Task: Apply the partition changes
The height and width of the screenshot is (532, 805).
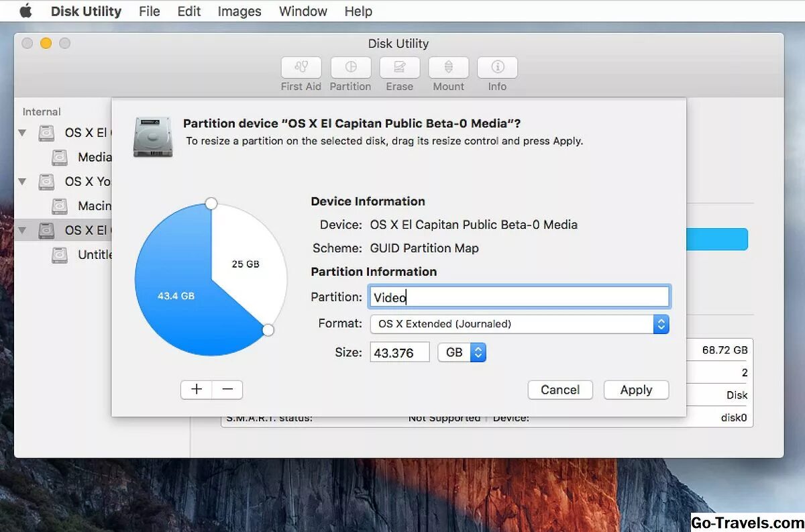Action: 635,390
